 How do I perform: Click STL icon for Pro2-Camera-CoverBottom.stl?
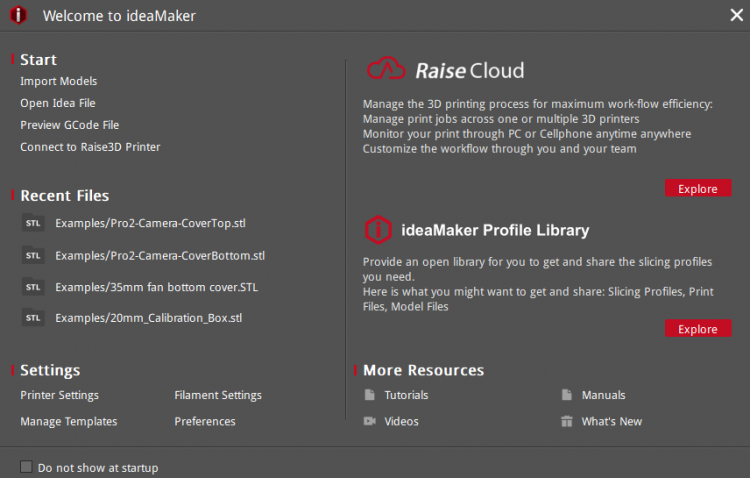pyautogui.click(x=33, y=256)
